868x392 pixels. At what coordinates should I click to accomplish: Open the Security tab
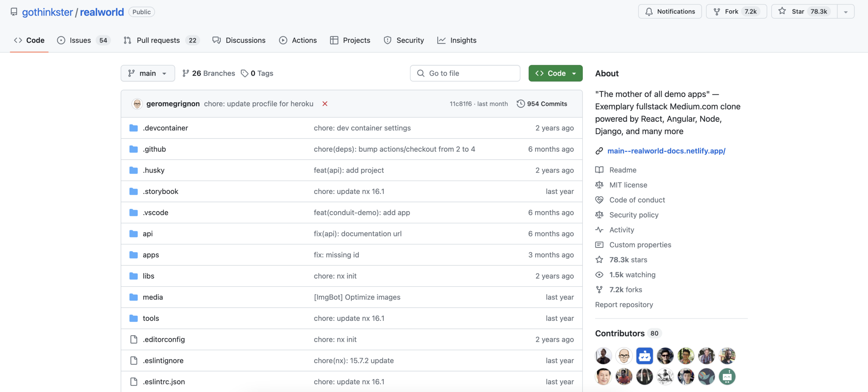point(404,40)
